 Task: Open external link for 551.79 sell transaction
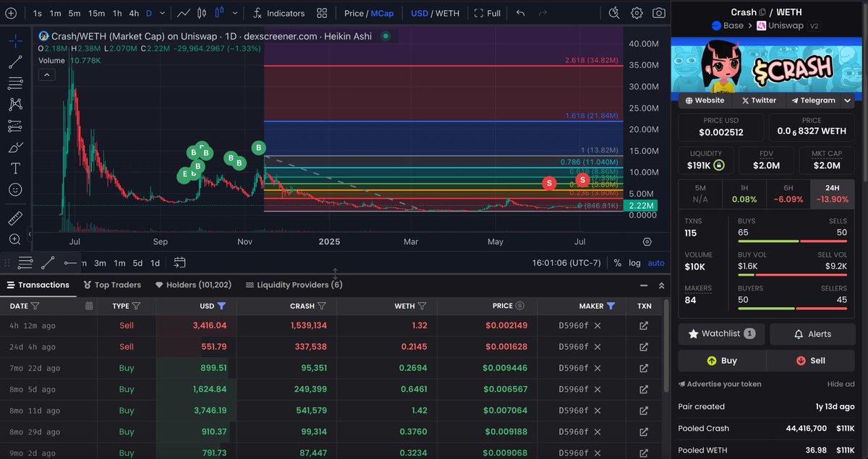point(644,347)
